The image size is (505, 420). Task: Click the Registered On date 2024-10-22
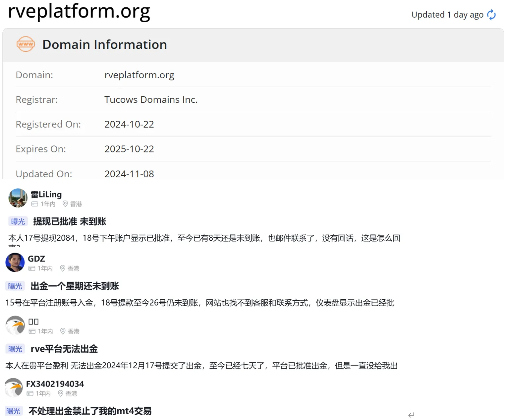pos(129,124)
